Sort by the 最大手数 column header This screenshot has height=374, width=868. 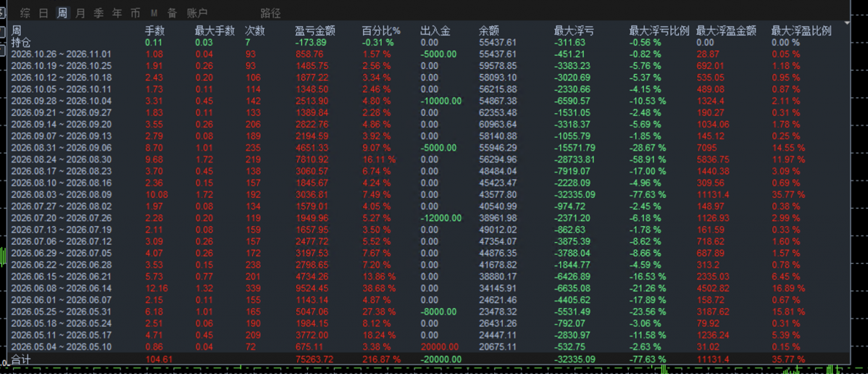(x=214, y=32)
